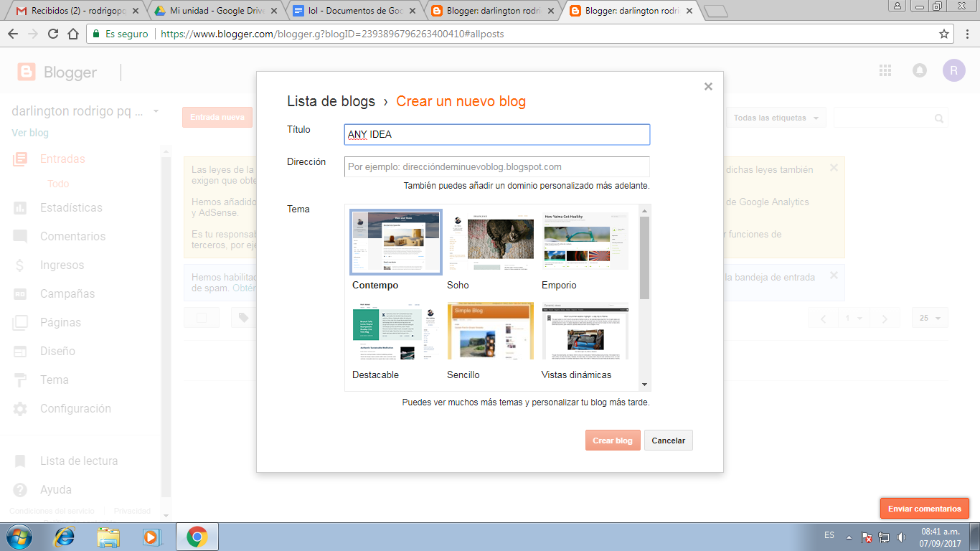Screen dimensions: 980x551
Task: Click the Estadísticas sidebar icon
Action: coord(20,207)
